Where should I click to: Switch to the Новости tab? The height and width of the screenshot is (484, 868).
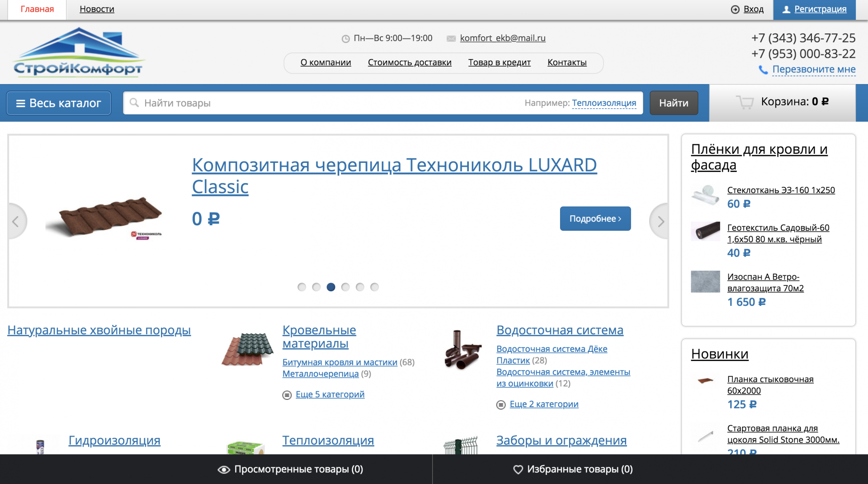pos(96,9)
